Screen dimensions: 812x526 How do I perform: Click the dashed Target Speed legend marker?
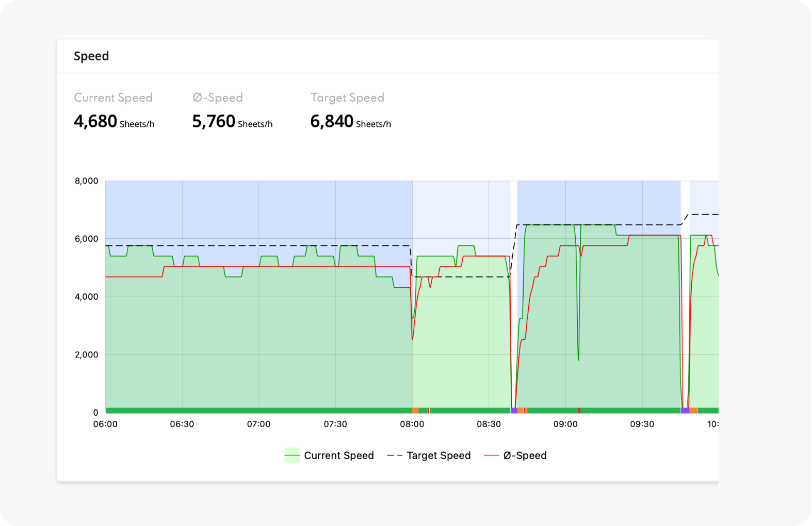click(395, 455)
